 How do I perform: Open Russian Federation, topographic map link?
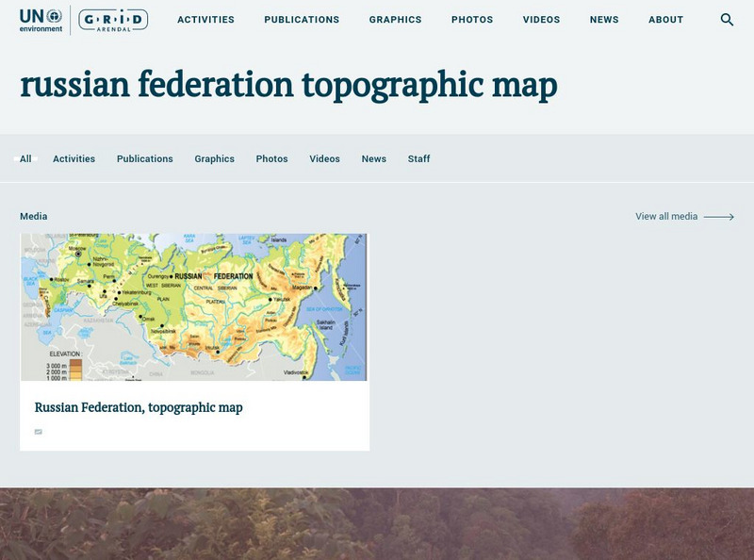click(x=138, y=407)
